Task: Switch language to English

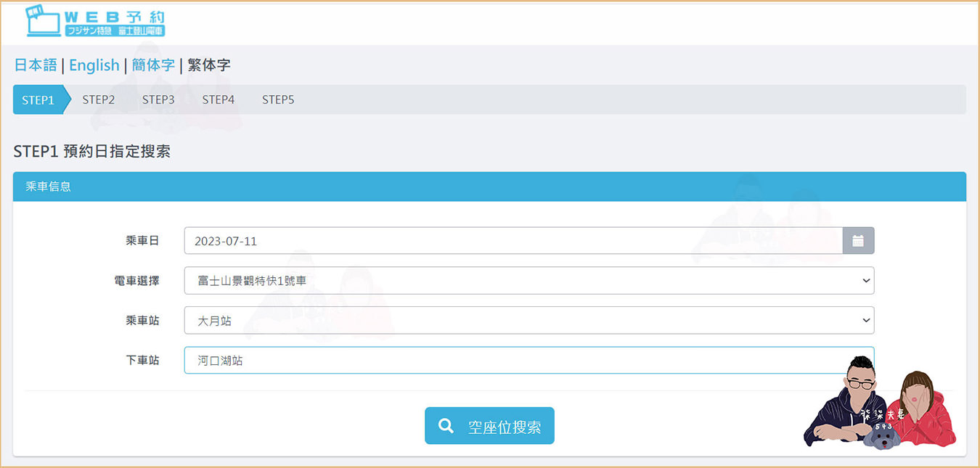Action: [x=94, y=65]
